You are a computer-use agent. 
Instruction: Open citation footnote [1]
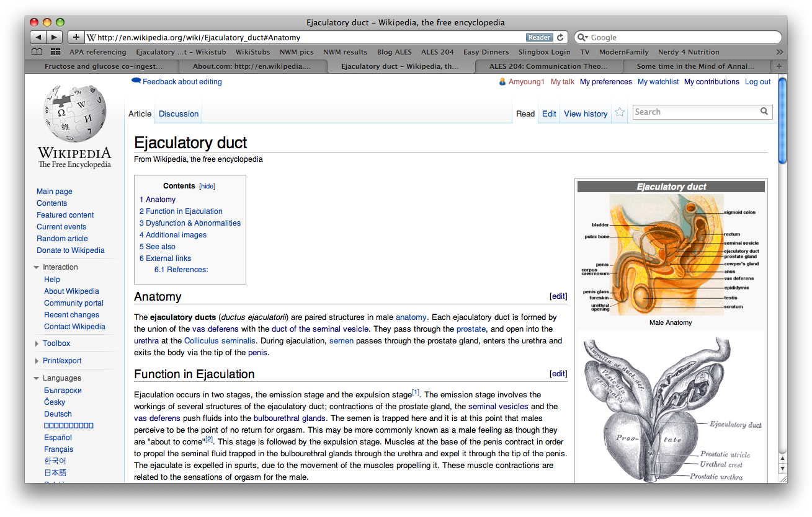[x=416, y=392]
